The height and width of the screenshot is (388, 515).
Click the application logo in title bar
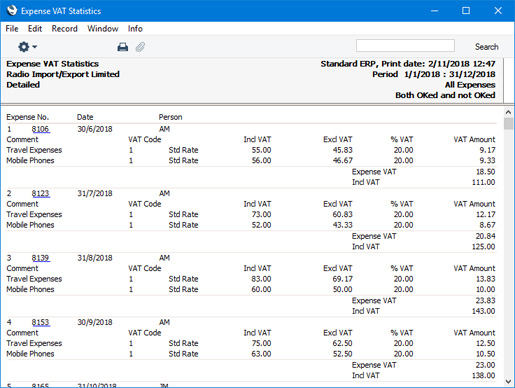[x=12, y=11]
